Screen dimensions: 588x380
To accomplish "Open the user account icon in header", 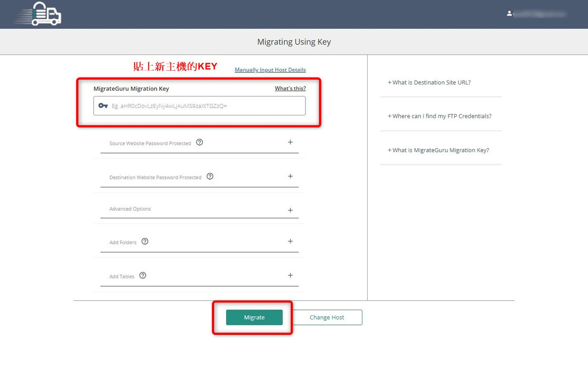I will 509,14.
